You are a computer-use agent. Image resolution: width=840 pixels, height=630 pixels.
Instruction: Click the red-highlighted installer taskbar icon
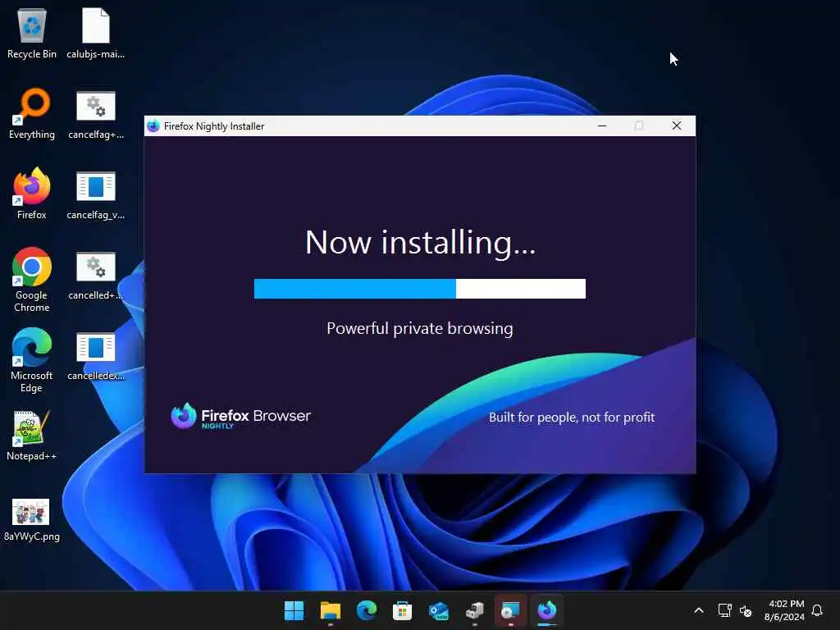pos(510,610)
